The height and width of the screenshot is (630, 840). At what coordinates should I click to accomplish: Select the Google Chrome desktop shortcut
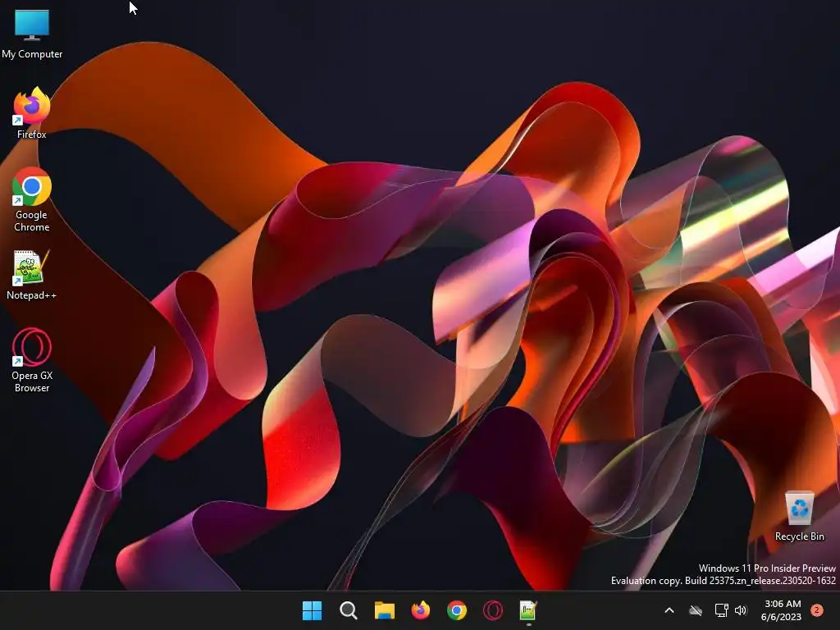pos(32,199)
